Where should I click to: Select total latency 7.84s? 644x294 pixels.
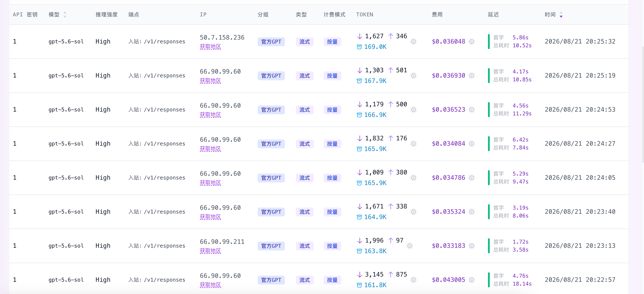point(520,148)
